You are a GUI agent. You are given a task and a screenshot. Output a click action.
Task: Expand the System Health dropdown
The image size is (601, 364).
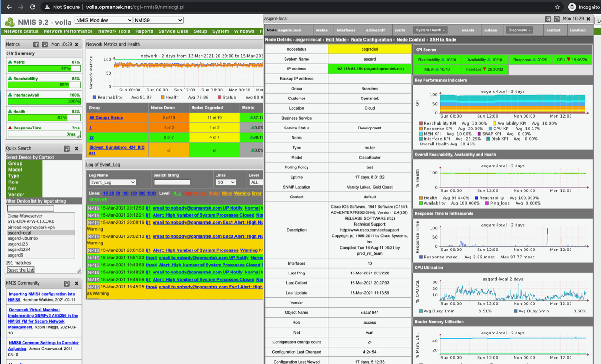[431, 30]
